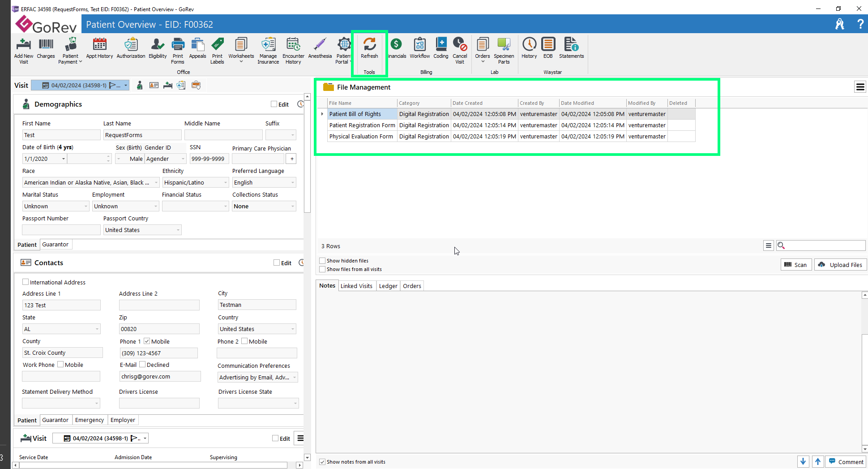Sort by Date Created column header

pyautogui.click(x=484, y=103)
